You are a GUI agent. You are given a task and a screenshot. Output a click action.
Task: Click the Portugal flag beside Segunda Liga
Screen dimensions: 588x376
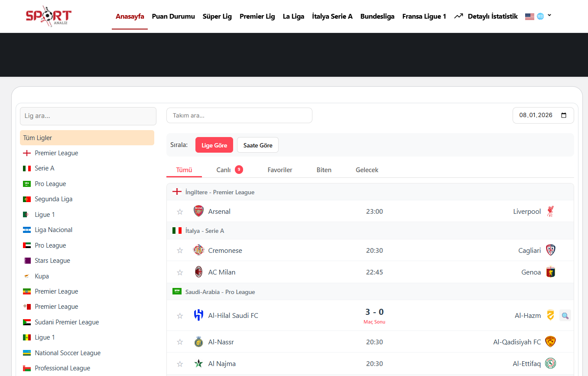pos(27,199)
